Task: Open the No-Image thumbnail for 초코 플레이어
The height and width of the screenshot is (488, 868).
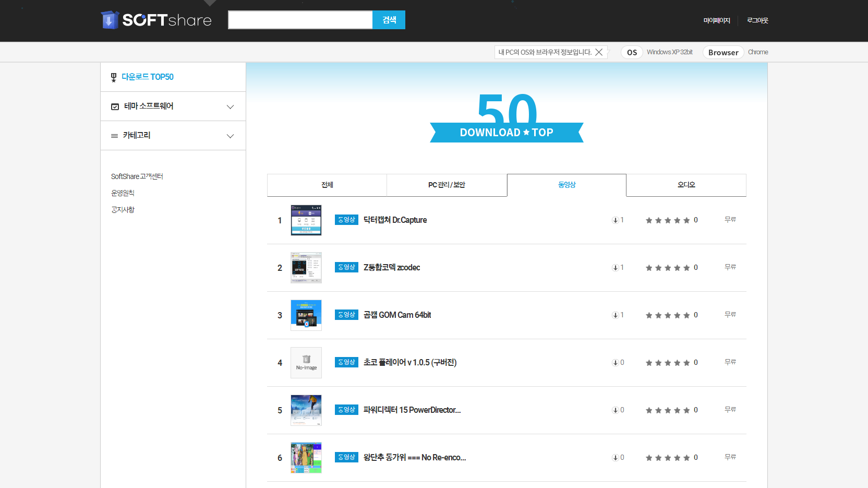Action: pos(306,363)
